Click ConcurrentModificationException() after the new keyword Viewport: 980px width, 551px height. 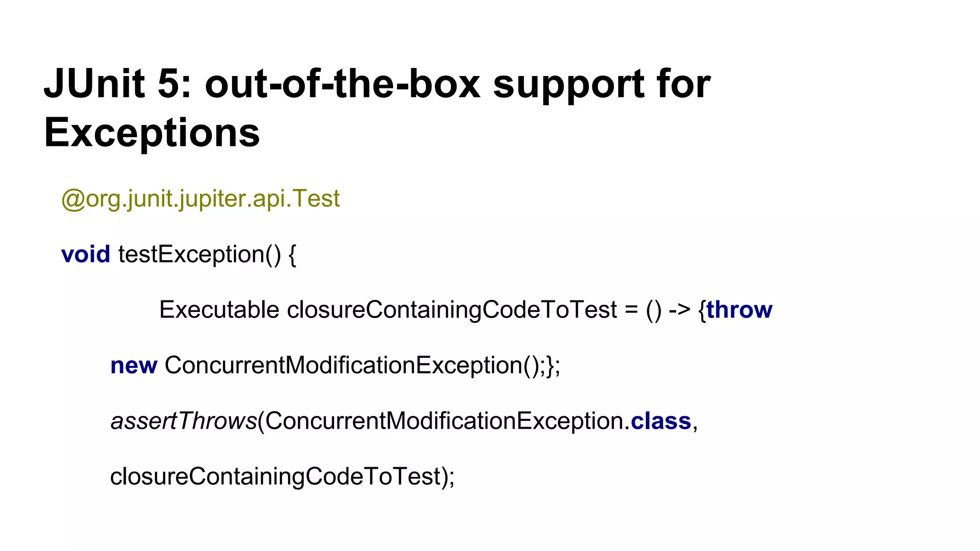click(x=354, y=365)
